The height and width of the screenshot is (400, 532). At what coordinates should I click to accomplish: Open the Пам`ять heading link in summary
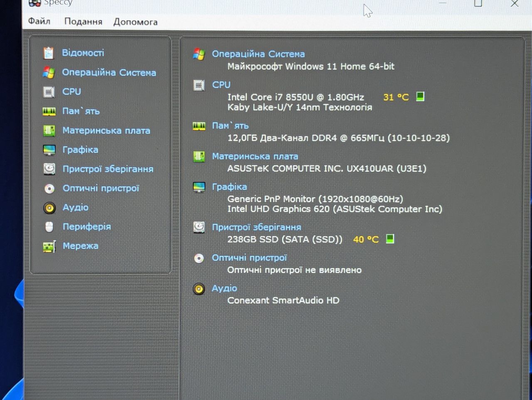(230, 125)
